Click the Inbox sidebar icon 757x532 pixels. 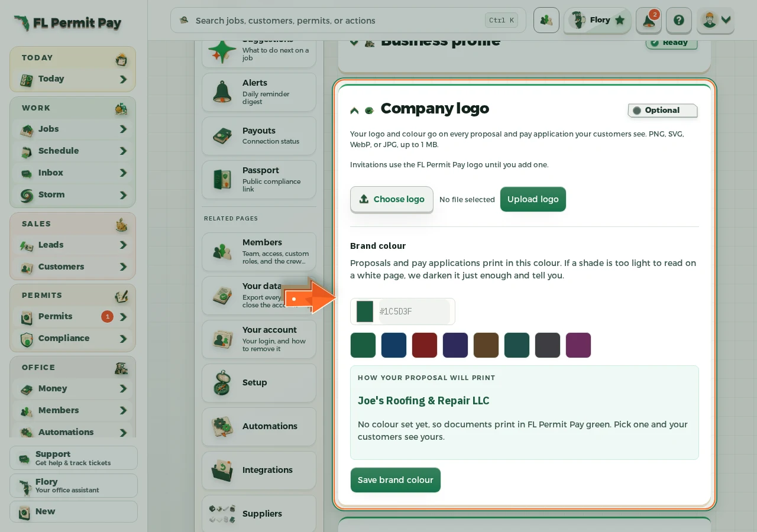pyautogui.click(x=26, y=173)
